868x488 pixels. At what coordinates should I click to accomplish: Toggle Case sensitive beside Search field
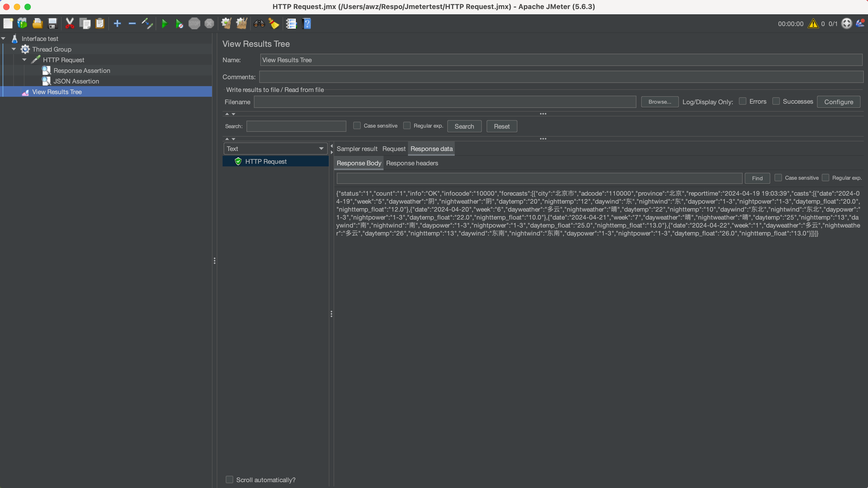357,125
